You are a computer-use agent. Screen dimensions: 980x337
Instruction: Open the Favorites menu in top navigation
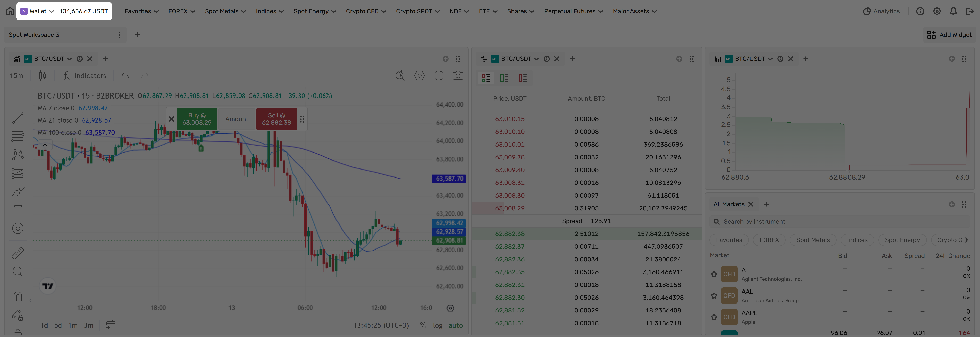coord(142,11)
